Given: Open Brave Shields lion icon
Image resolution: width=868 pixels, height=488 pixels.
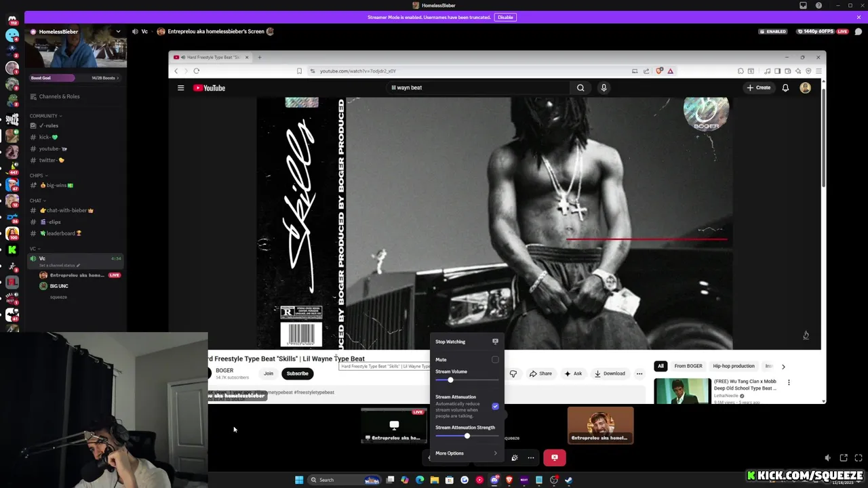Looking at the screenshot, I should click(659, 71).
